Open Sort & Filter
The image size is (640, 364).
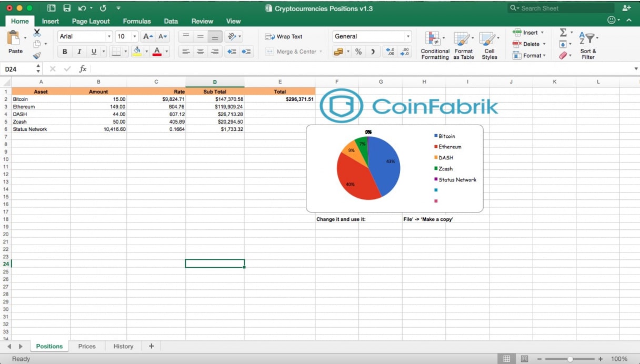click(x=587, y=45)
